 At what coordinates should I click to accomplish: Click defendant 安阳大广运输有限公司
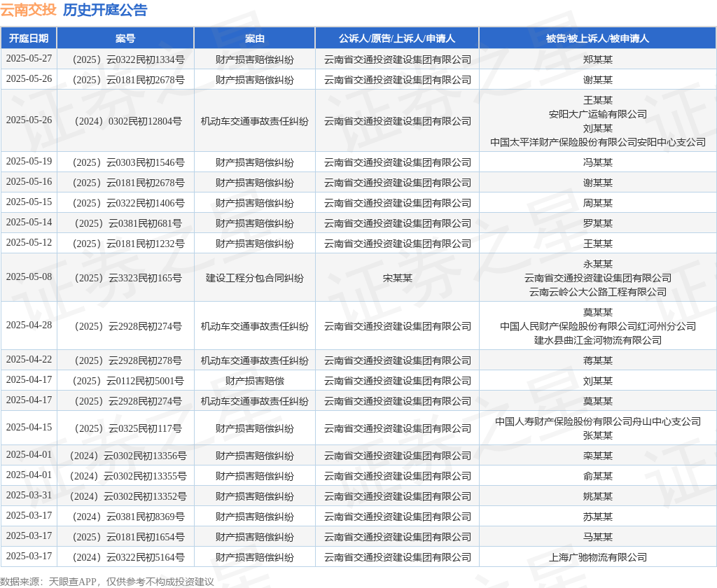tap(598, 114)
